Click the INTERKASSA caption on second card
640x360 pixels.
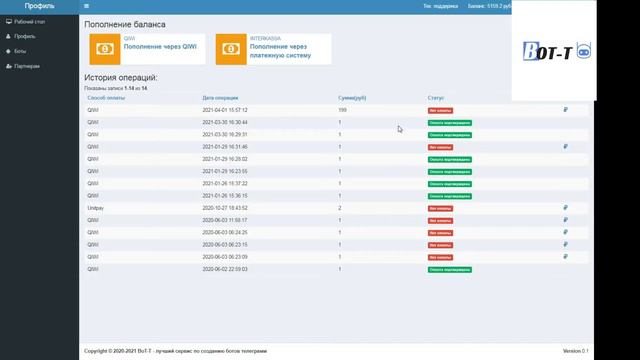265,38
